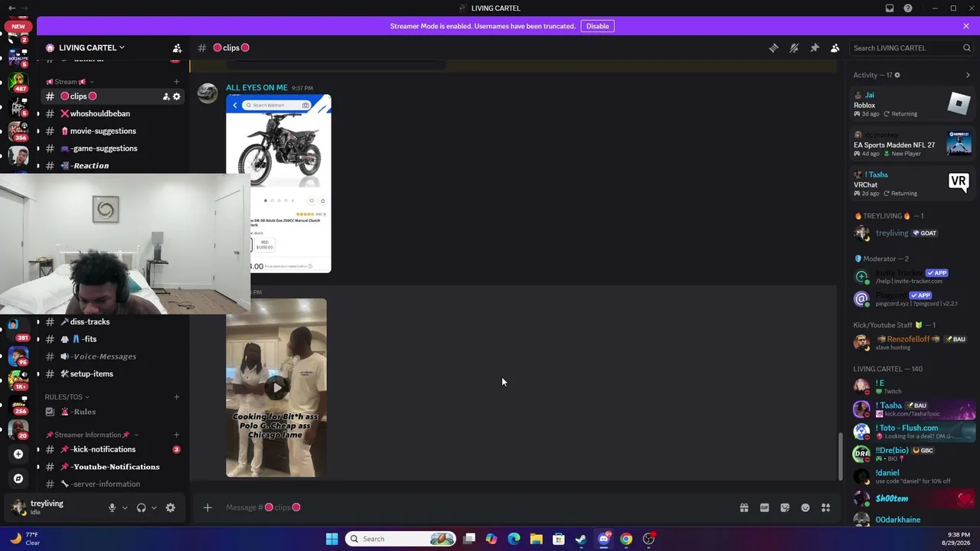Toggle the member list icon
Image resolution: width=980 pixels, height=551 pixels.
click(x=835, y=47)
